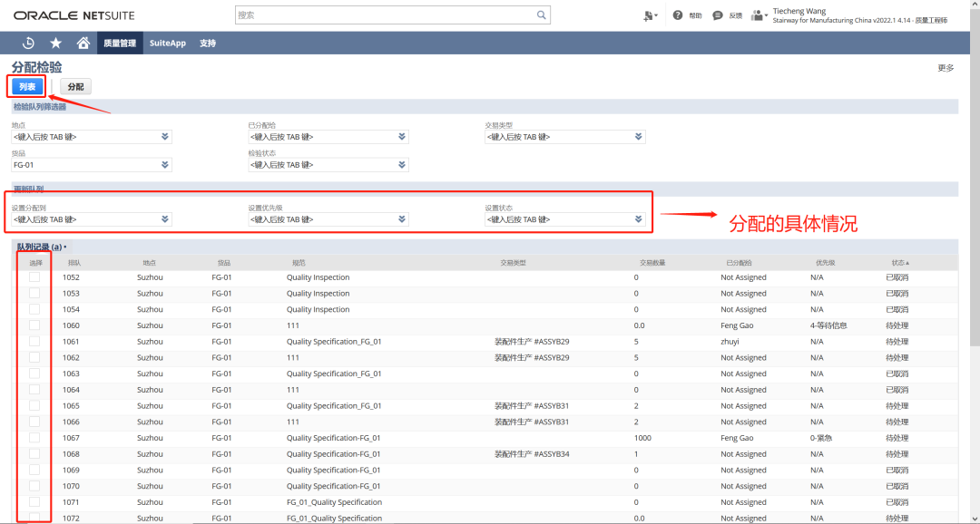Open the feedback speech bubble icon

[x=718, y=15]
